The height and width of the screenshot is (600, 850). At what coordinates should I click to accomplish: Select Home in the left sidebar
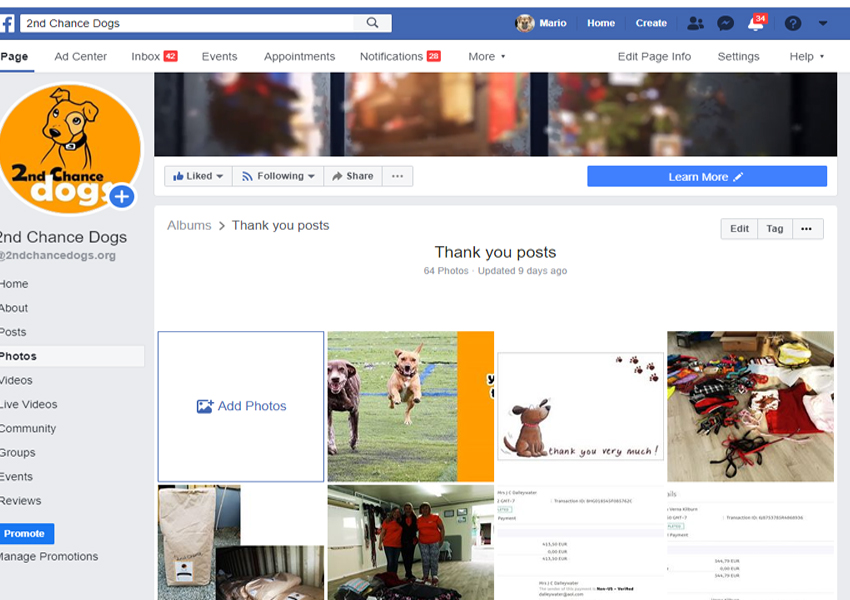[x=14, y=284]
